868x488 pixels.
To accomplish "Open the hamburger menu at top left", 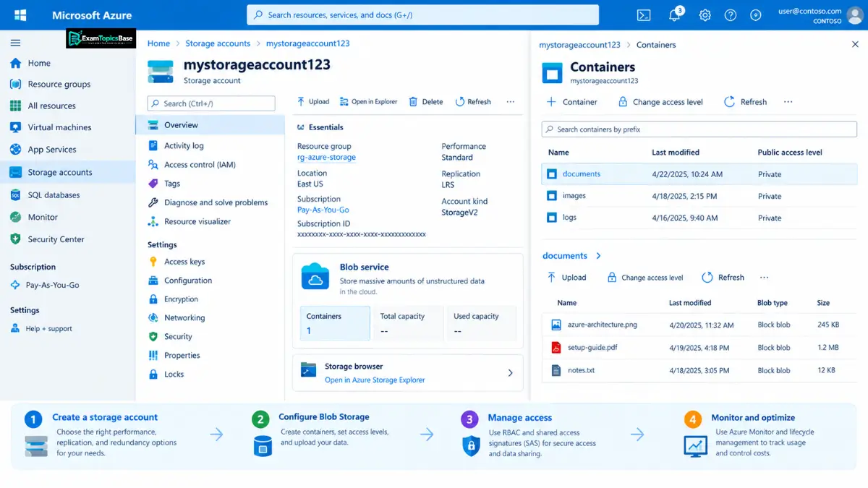I will 15,43.
